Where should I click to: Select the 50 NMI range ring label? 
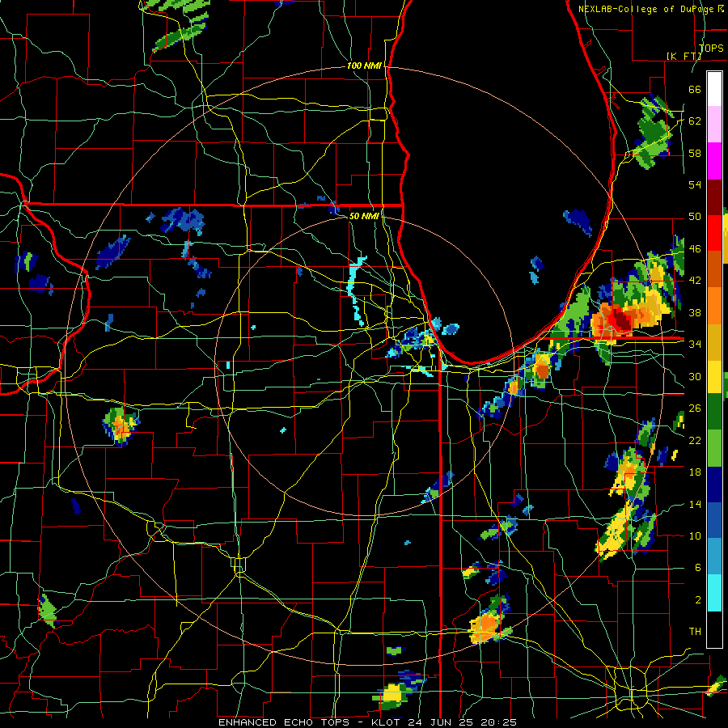click(x=363, y=216)
